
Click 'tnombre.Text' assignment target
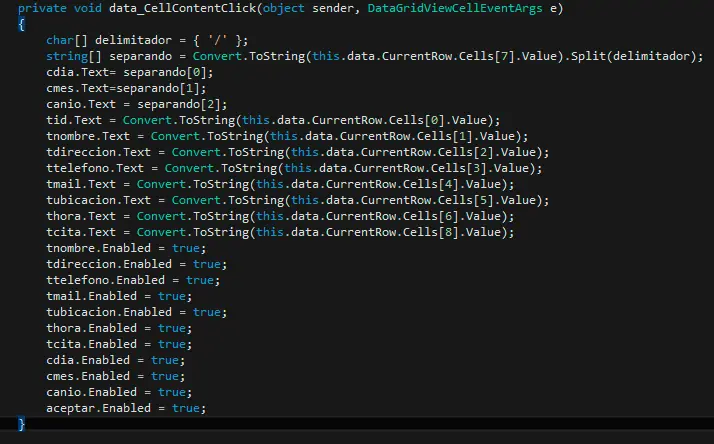[88, 136]
